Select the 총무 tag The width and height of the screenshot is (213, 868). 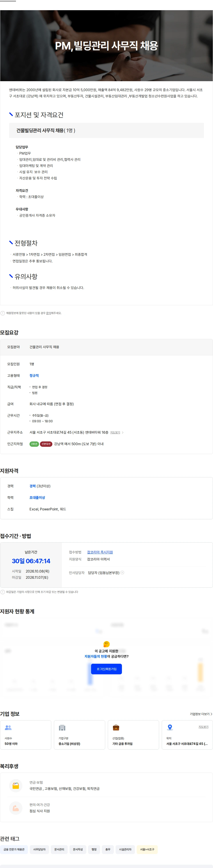[108, 849]
